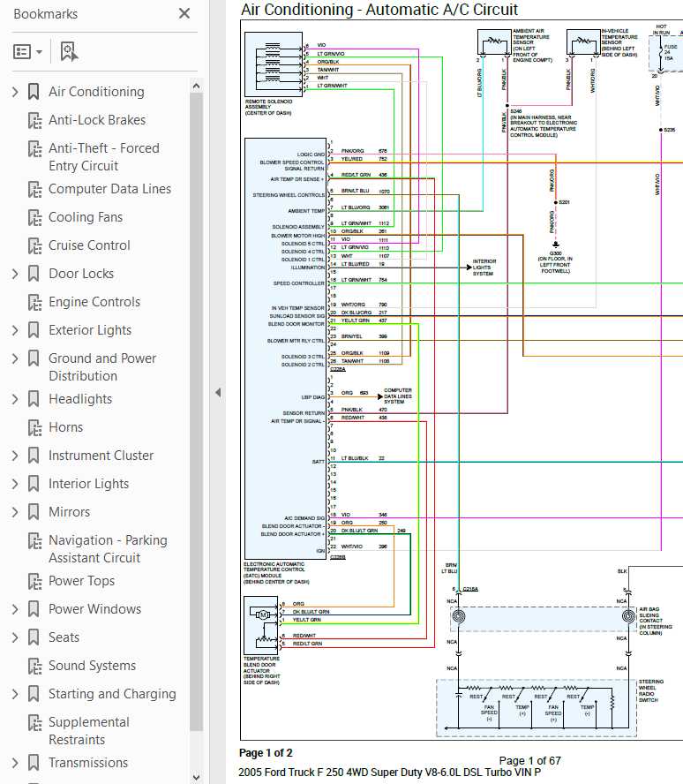Open the Power Tops bookmark
Image resolution: width=683 pixels, height=784 pixels.
point(81,581)
